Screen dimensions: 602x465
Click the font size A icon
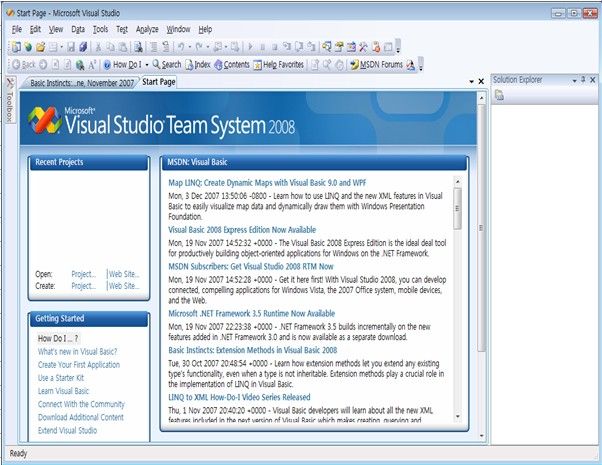click(x=92, y=65)
